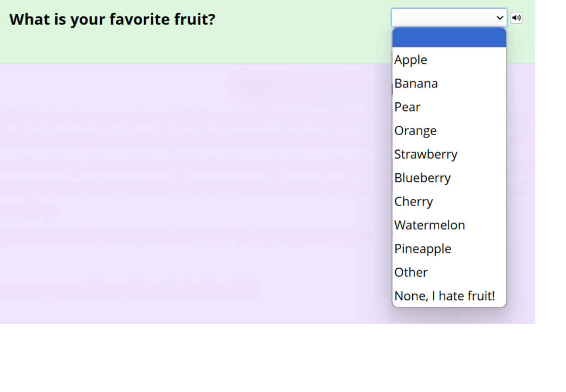
Task: Pick the Blueberry option
Action: (449, 178)
